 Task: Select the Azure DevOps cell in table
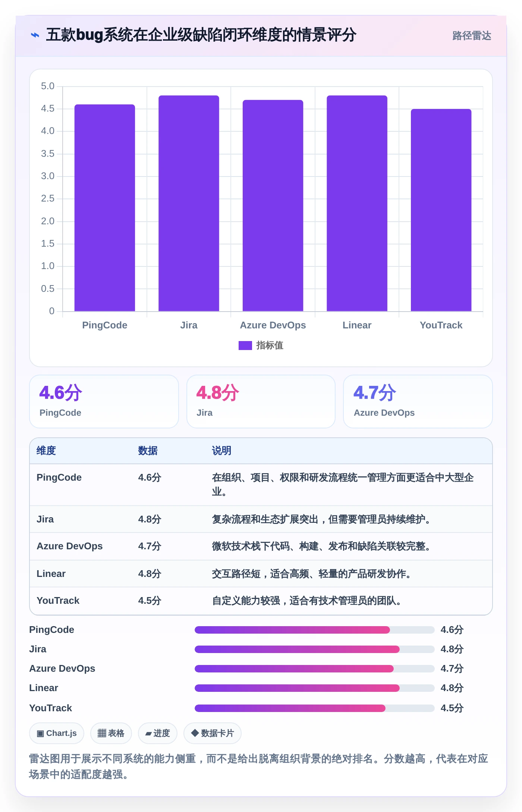coord(69,546)
